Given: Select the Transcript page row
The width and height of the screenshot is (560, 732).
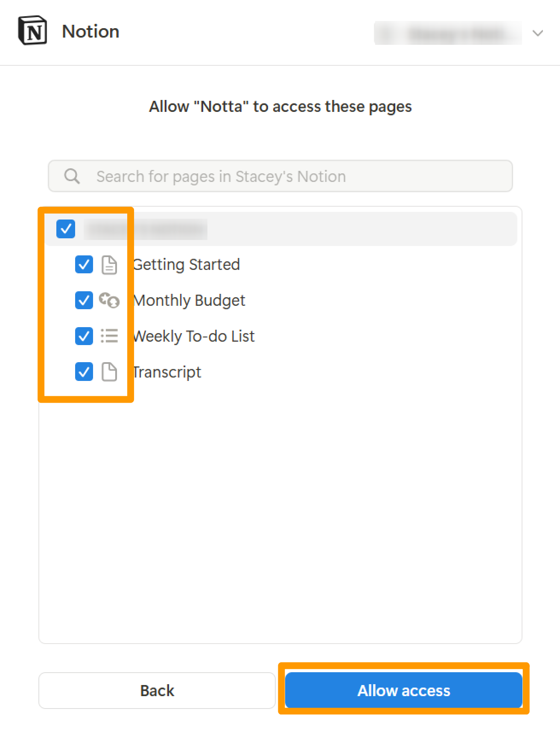Looking at the screenshot, I should click(x=281, y=372).
